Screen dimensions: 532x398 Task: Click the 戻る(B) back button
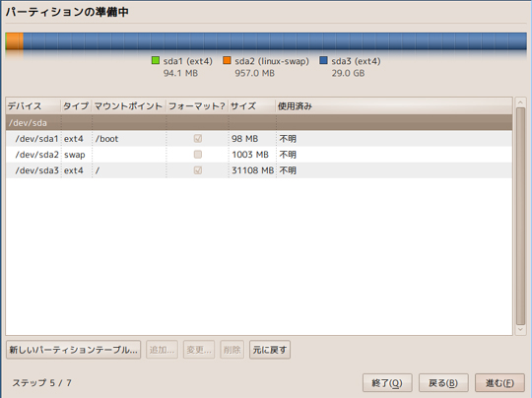point(443,383)
